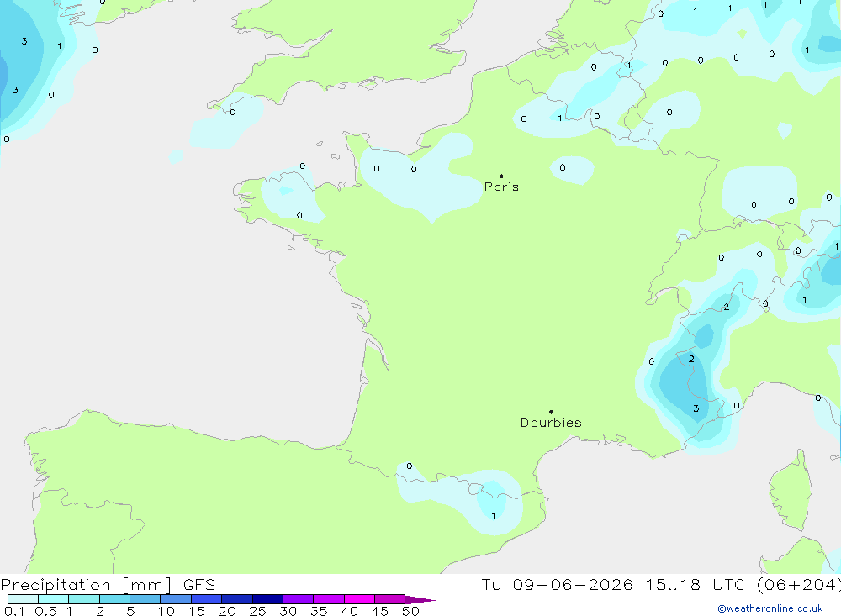Pick the 5–10 mm legend swatch
The width and height of the screenshot is (841, 616).
145,599
